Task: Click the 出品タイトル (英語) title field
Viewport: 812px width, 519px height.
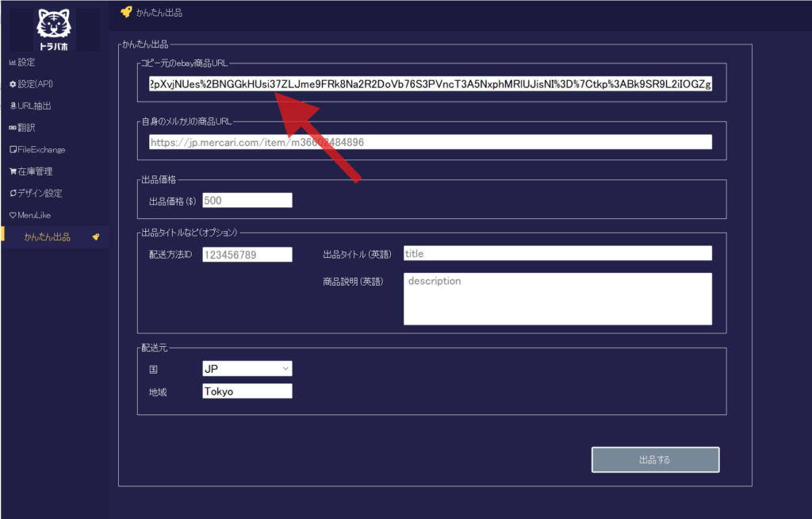Action: (557, 253)
